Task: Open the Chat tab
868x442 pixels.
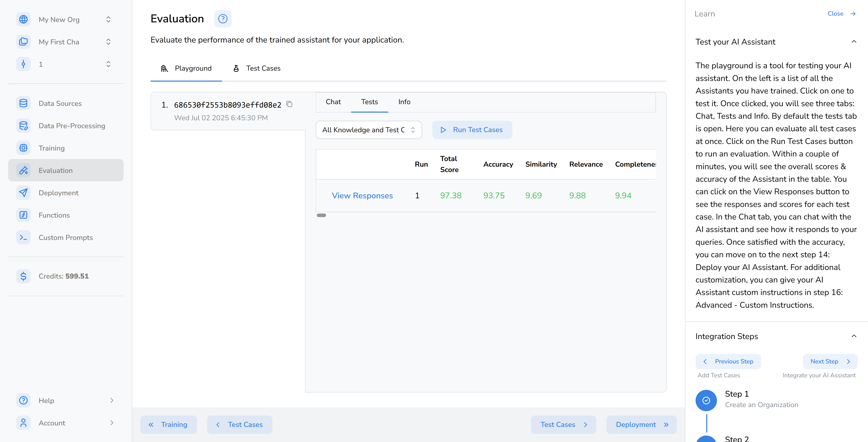Action: click(x=333, y=102)
